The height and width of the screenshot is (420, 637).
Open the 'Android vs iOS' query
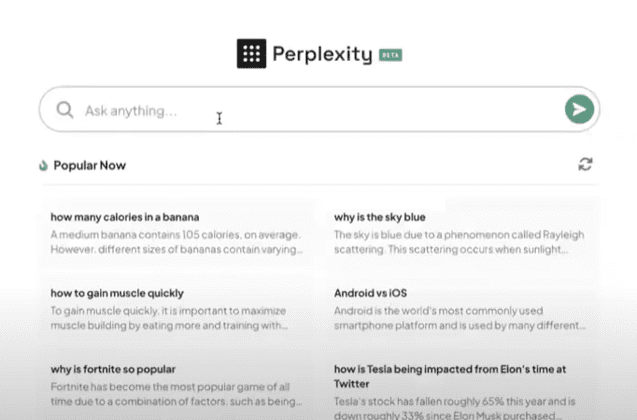tap(370, 293)
